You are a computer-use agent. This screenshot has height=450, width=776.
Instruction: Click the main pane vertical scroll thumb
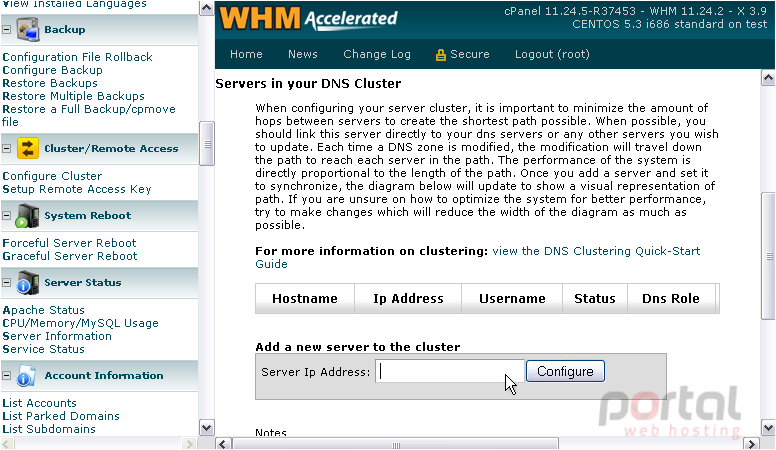[768, 256]
